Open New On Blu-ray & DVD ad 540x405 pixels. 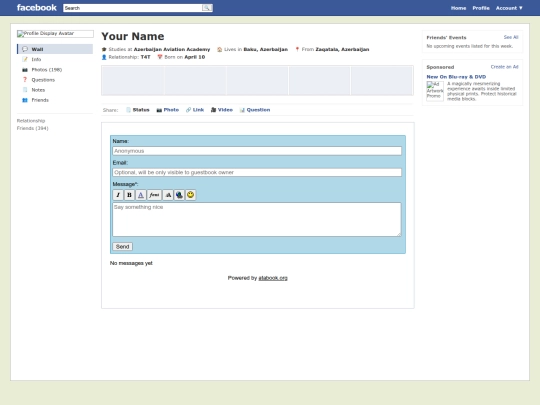456,77
